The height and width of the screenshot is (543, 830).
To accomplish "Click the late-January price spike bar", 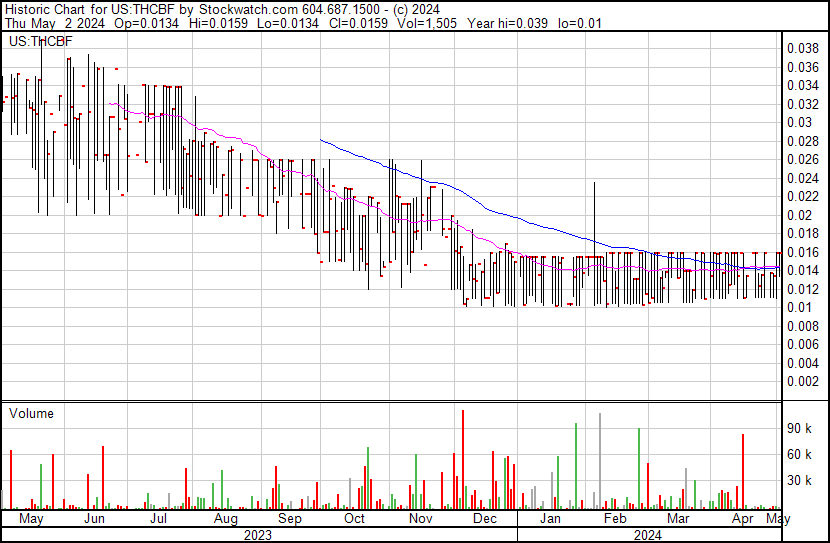I will tap(594, 243).
